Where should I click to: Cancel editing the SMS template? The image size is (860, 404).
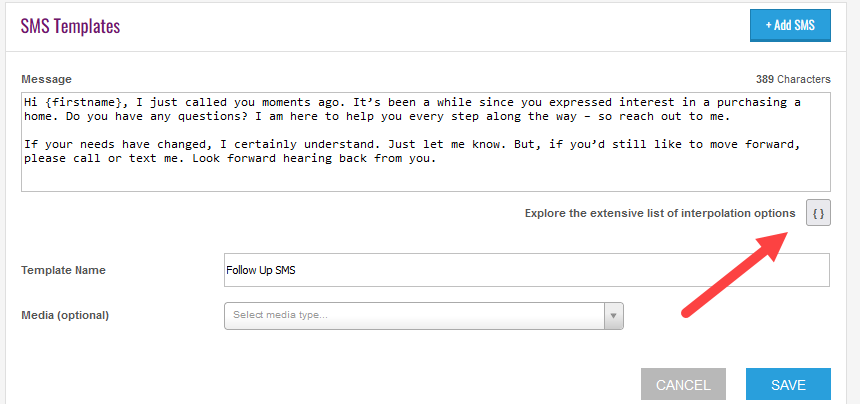(x=683, y=385)
